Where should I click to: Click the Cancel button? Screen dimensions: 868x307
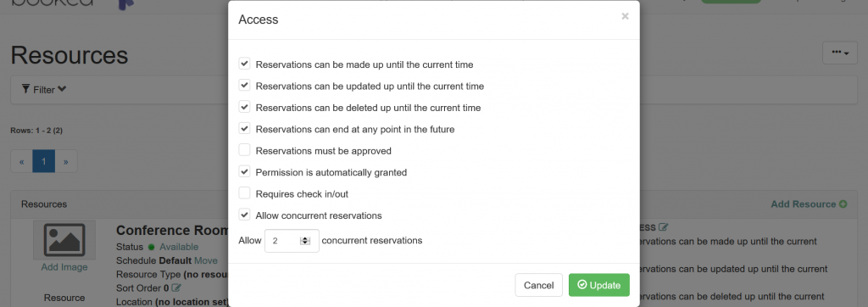pyautogui.click(x=538, y=285)
